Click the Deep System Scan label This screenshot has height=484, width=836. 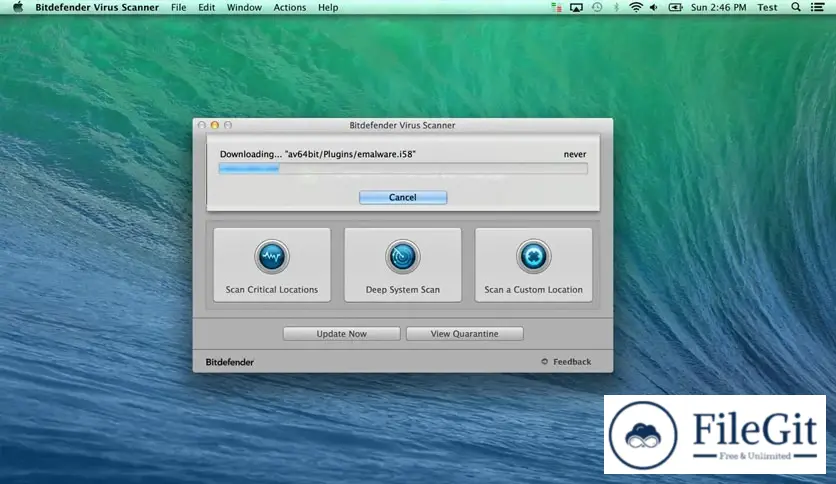click(x=403, y=289)
